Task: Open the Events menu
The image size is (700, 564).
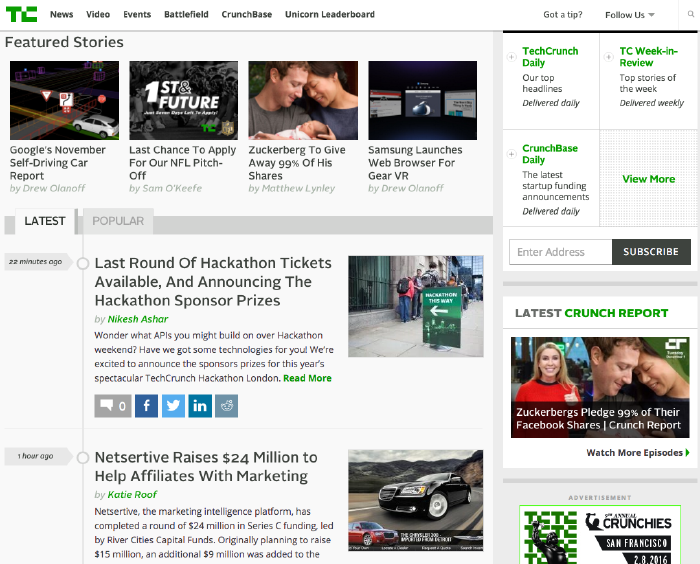Action: click(x=137, y=14)
